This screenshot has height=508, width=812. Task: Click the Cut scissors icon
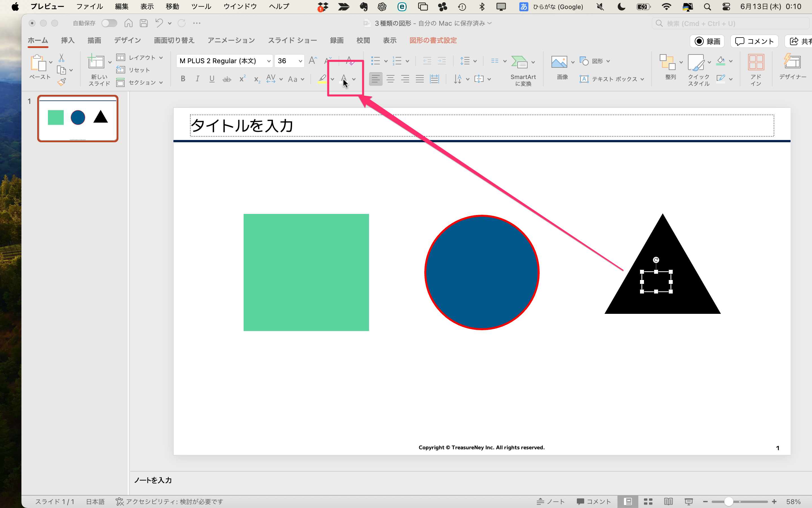[x=61, y=58]
